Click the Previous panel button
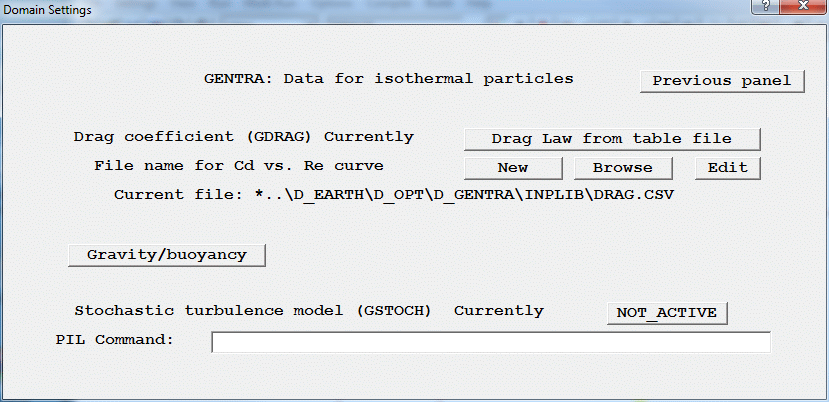This screenshot has width=829, height=402. (x=722, y=81)
